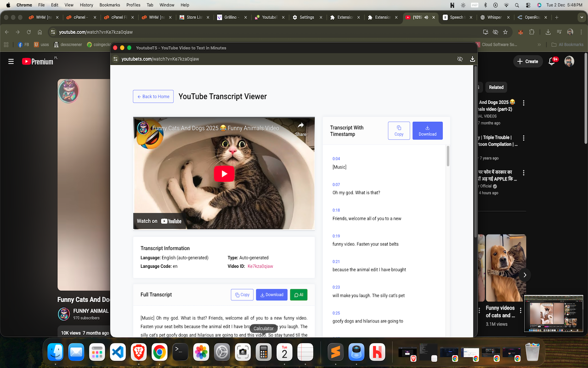Viewport: 588px width, 368px height.
Task: Switch to the Related tab on YouTube
Action: [496, 87]
